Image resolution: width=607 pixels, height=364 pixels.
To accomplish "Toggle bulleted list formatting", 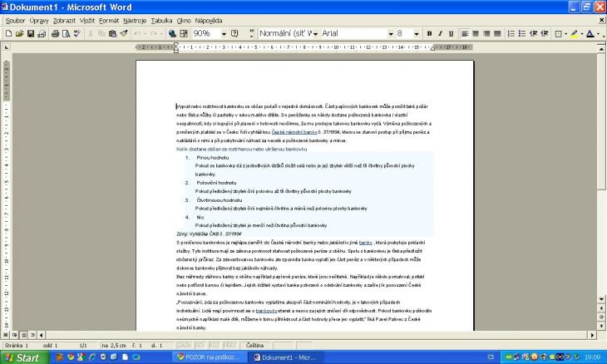I will [x=522, y=33].
